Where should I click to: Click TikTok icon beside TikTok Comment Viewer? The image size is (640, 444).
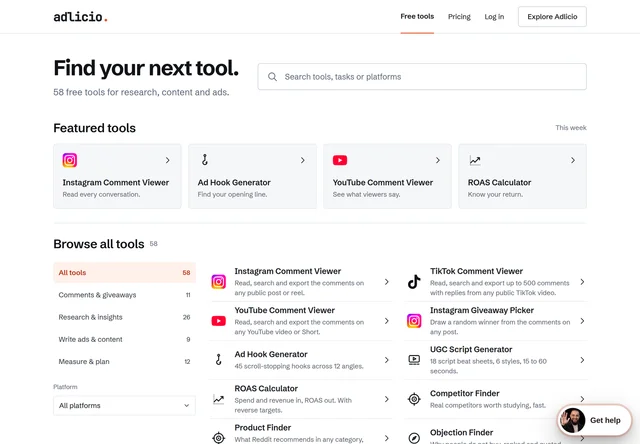(x=414, y=282)
